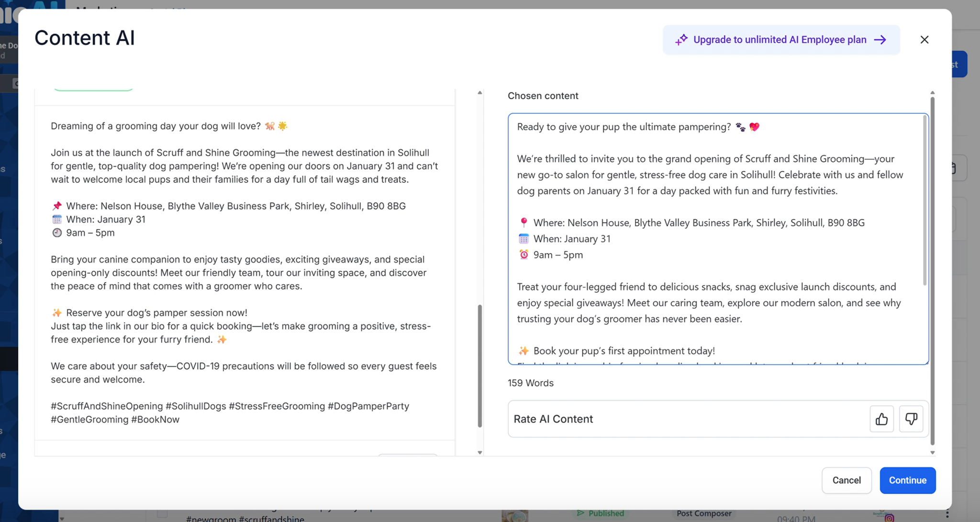
Task: Click the Published status badge
Action: click(x=600, y=513)
